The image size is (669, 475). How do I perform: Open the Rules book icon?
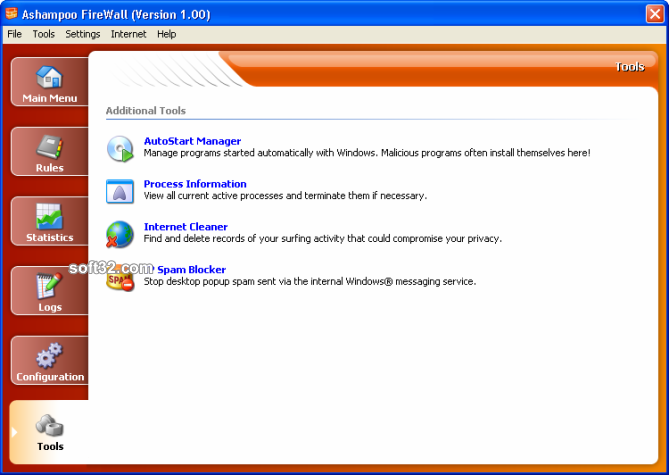pos(49,147)
